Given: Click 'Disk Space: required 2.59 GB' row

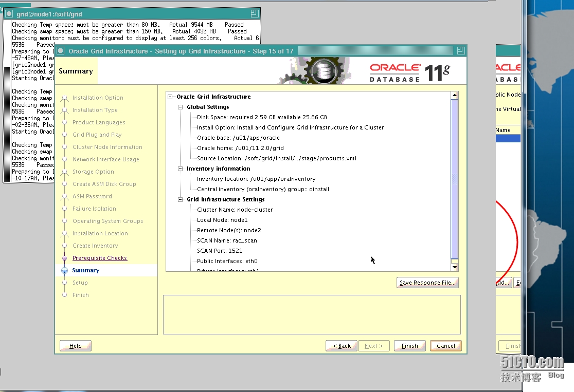Looking at the screenshot, I should 262,117.
